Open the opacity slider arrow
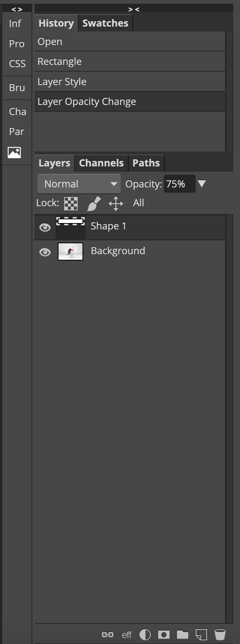 [202, 184]
